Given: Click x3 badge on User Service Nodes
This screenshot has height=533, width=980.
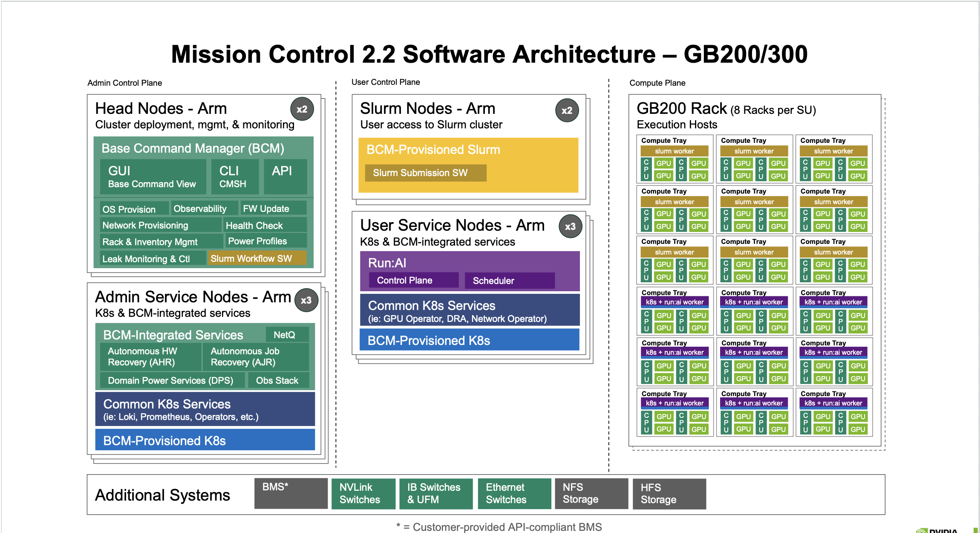Looking at the screenshot, I should pos(570,226).
